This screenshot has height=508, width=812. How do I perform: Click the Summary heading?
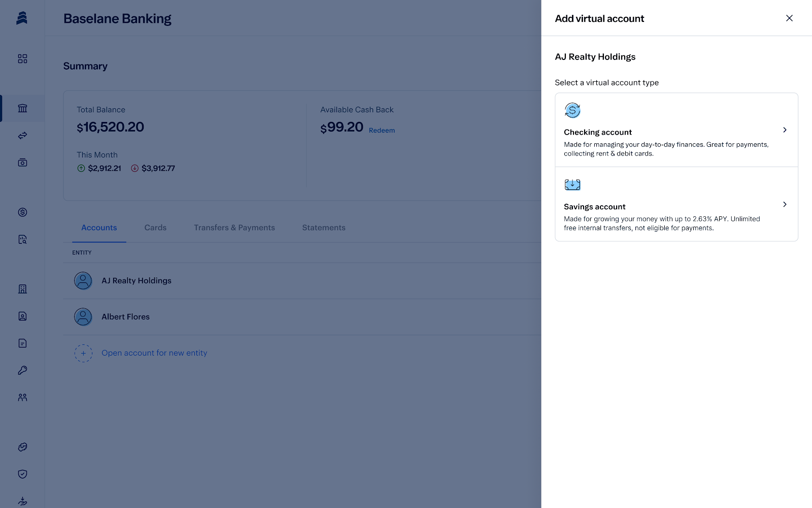(85, 66)
